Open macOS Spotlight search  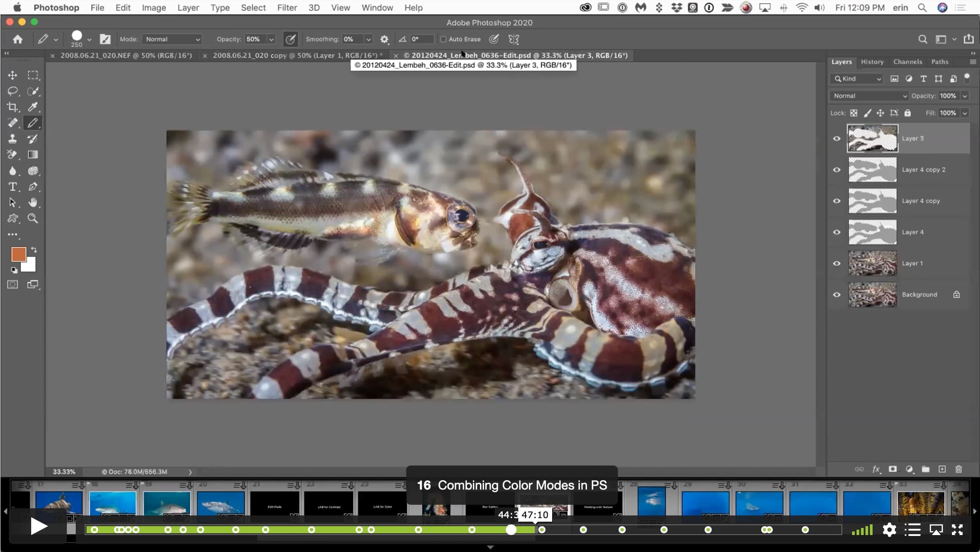pyautogui.click(x=922, y=8)
